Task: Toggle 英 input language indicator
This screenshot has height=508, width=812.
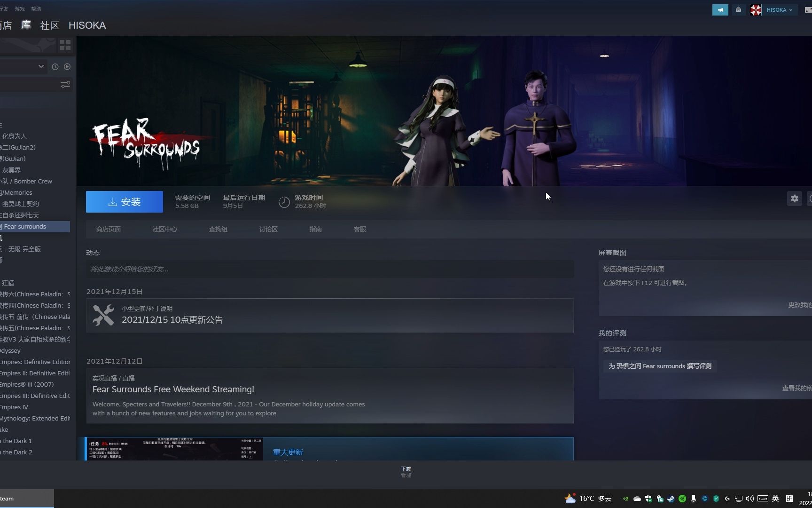Action: (x=775, y=499)
